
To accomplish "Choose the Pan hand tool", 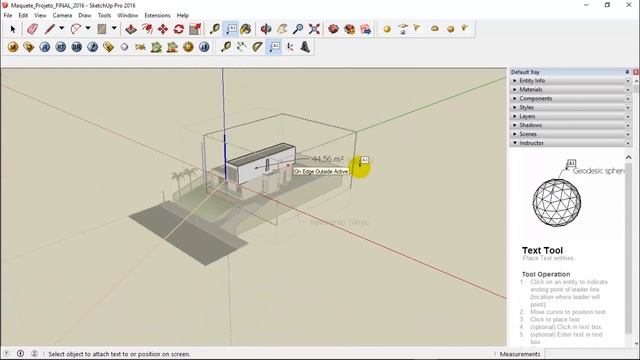I will point(282,29).
